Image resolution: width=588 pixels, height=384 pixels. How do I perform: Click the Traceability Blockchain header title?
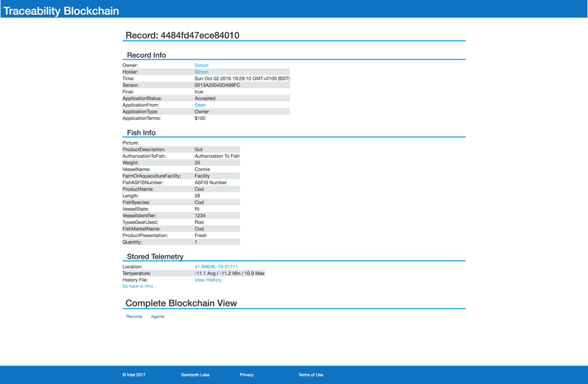pos(61,11)
